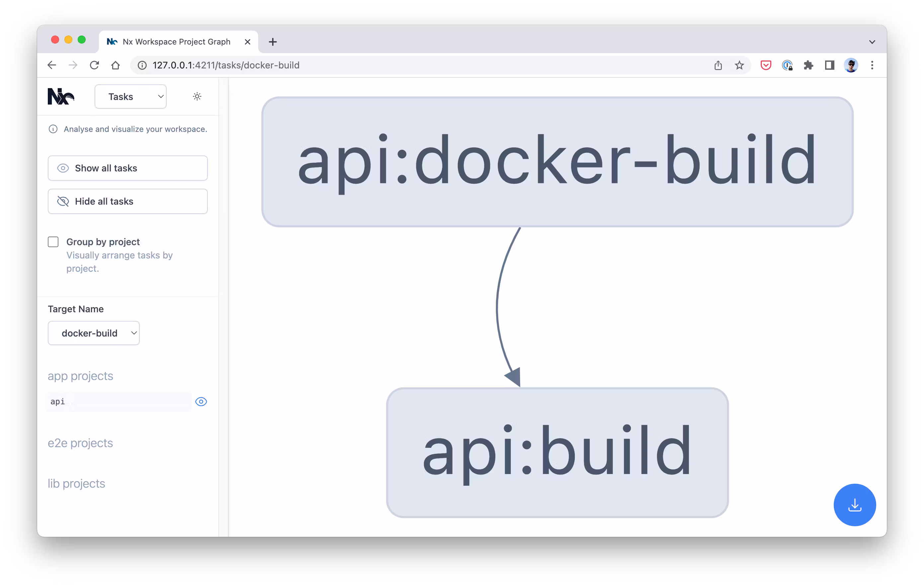Enable Group by project checkbox
The height and width of the screenshot is (586, 924).
[x=53, y=242]
